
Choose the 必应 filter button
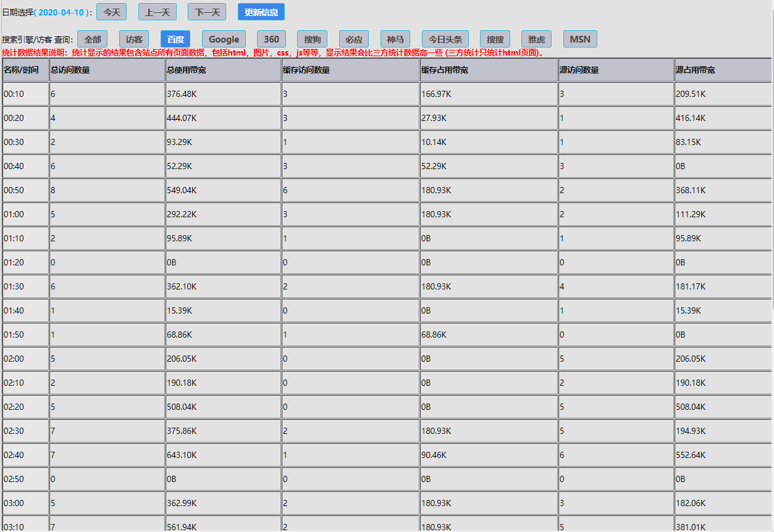coord(354,39)
